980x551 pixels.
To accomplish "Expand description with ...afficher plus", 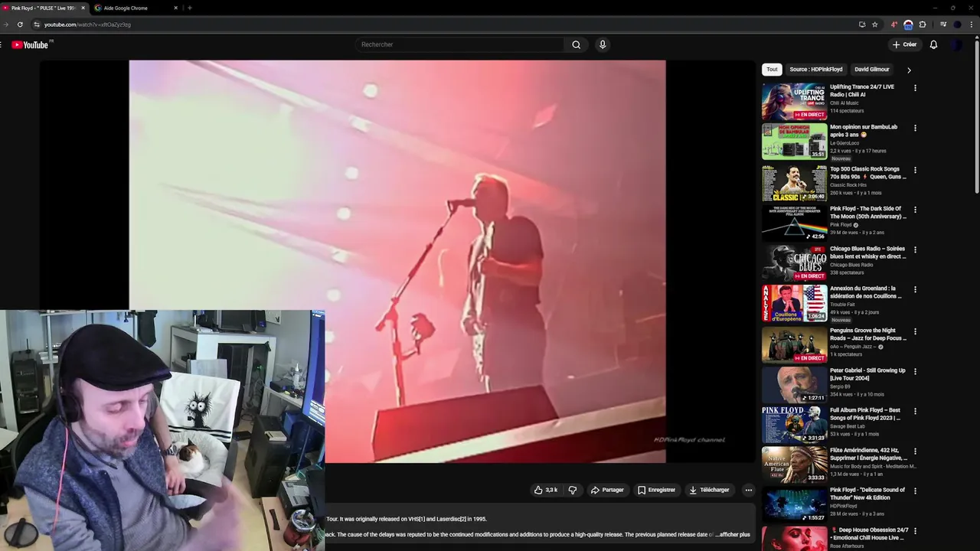I will (x=733, y=535).
